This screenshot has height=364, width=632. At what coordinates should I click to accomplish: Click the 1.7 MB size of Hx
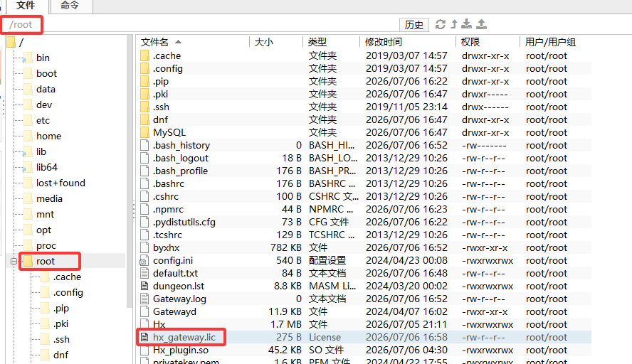tap(285, 324)
